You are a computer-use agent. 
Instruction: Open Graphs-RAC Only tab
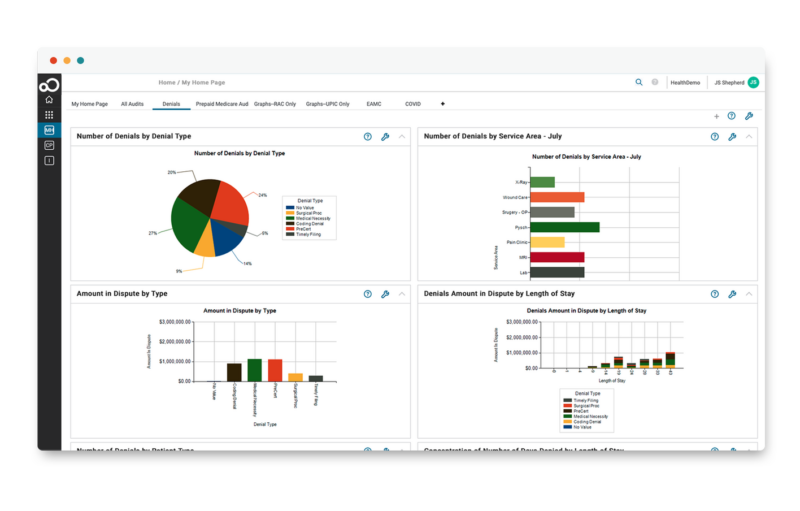click(x=275, y=104)
